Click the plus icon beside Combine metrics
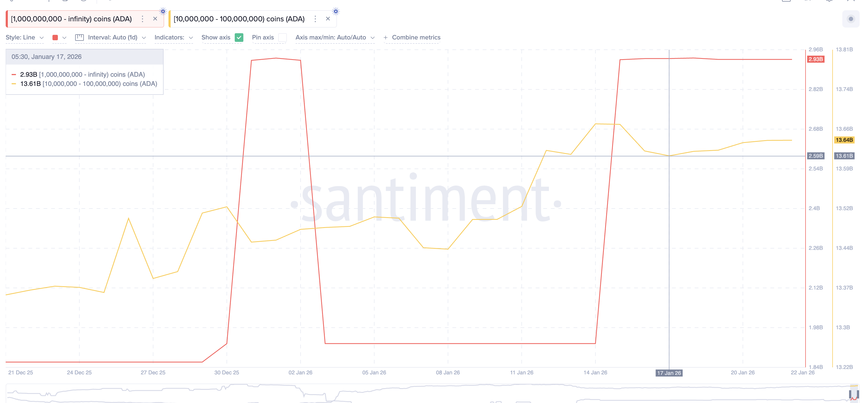This screenshot has height=403, width=868. (385, 37)
